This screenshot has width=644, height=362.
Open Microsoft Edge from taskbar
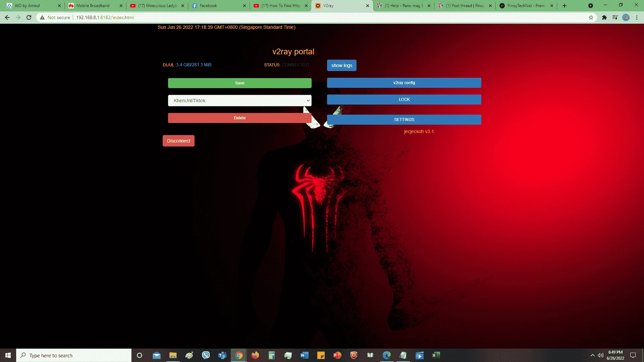point(387,355)
